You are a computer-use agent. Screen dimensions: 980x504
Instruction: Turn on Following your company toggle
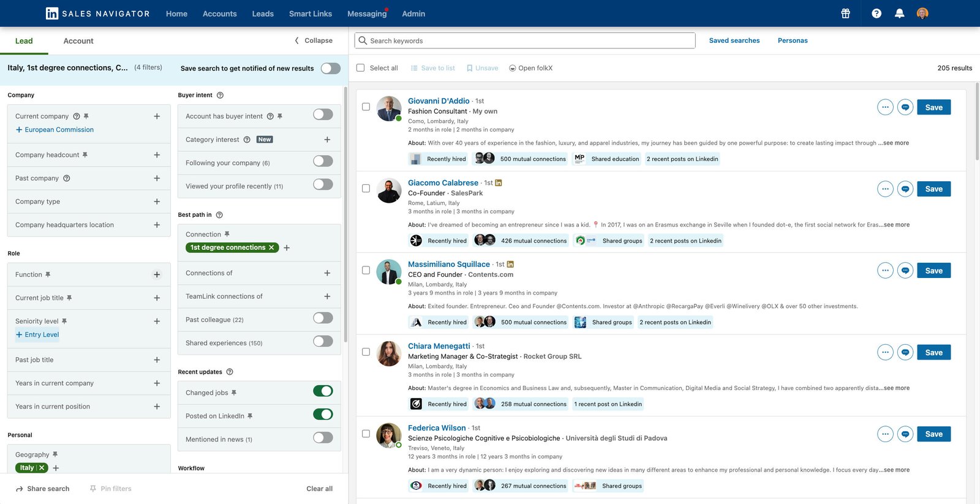click(323, 161)
